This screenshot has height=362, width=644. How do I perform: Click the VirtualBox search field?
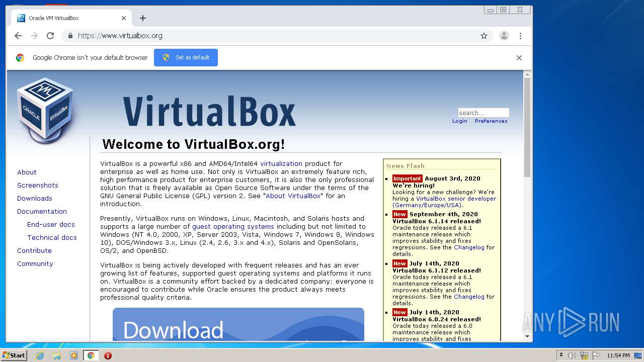pos(484,113)
